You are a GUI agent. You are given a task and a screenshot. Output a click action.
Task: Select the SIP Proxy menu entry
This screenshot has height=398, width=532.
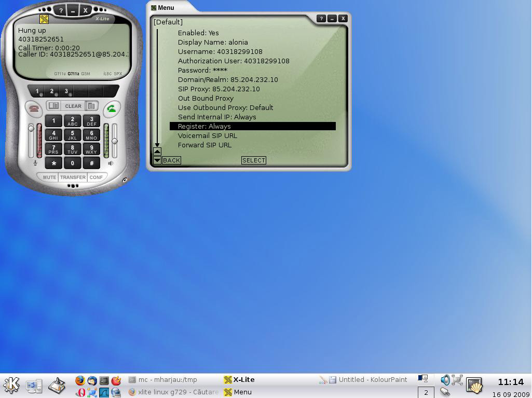click(x=219, y=89)
